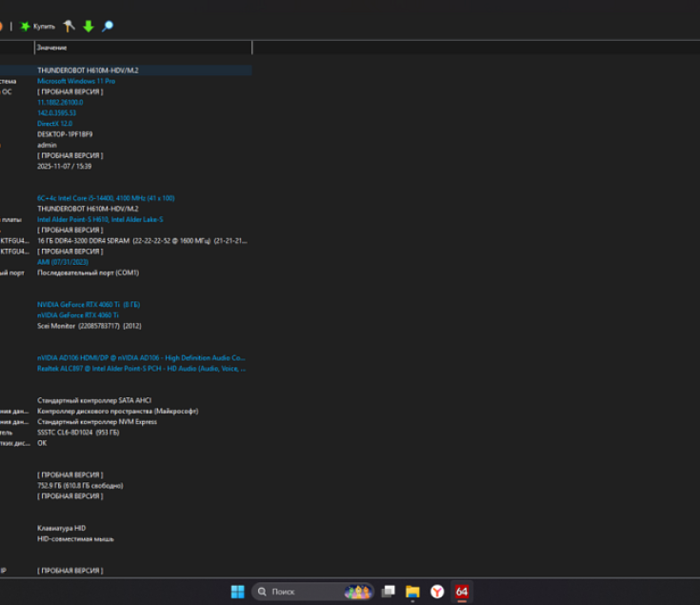Click the AIDA64 icon on the taskbar
Image resolution: width=700 pixels, height=605 pixels.
pos(462,592)
